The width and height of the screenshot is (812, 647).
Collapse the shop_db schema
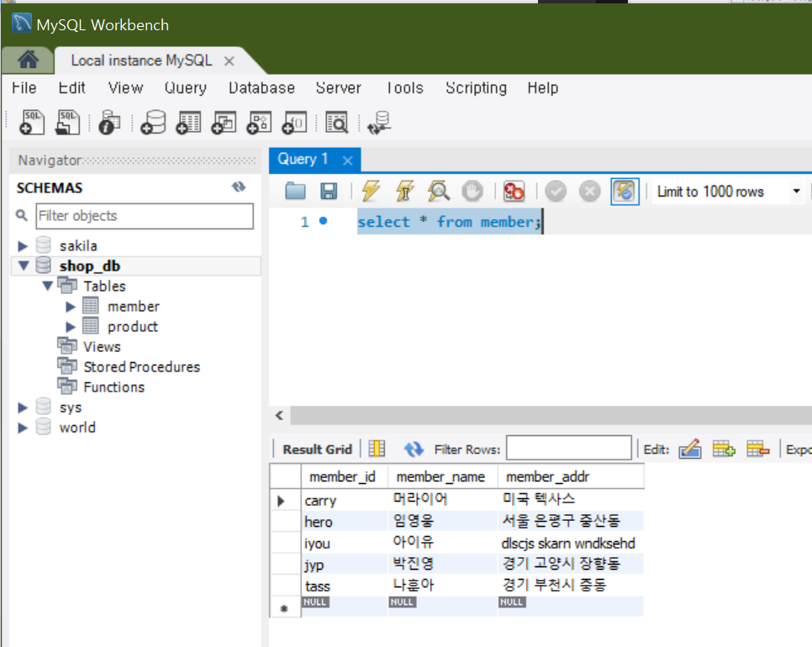(24, 266)
